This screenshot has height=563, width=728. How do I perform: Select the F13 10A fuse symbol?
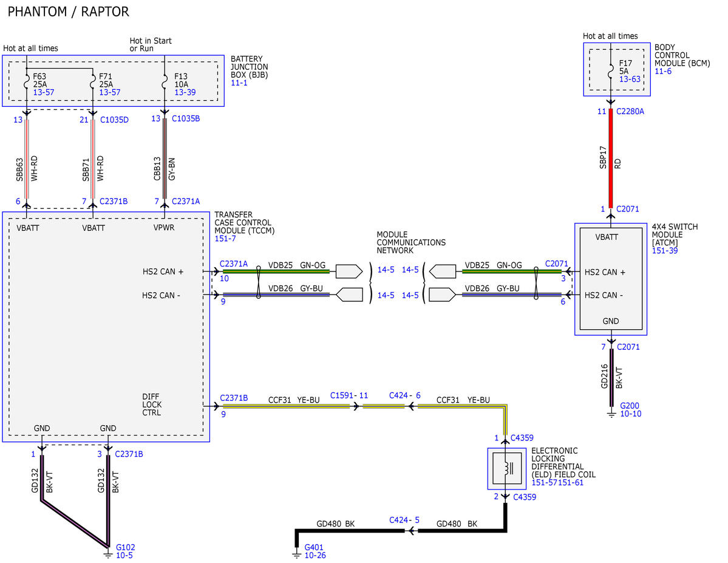[x=165, y=83]
